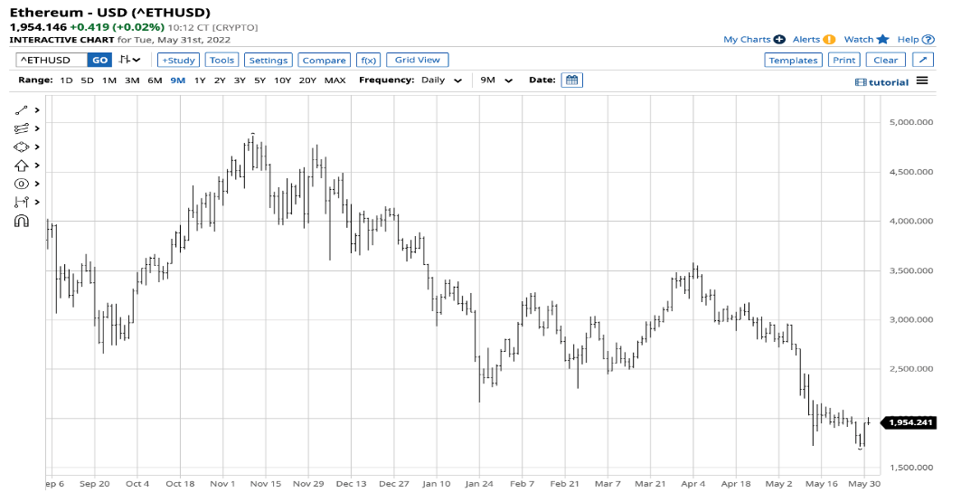Click the Help question mark icon
Viewport: 980px width, 502px height.
pyautogui.click(x=928, y=40)
